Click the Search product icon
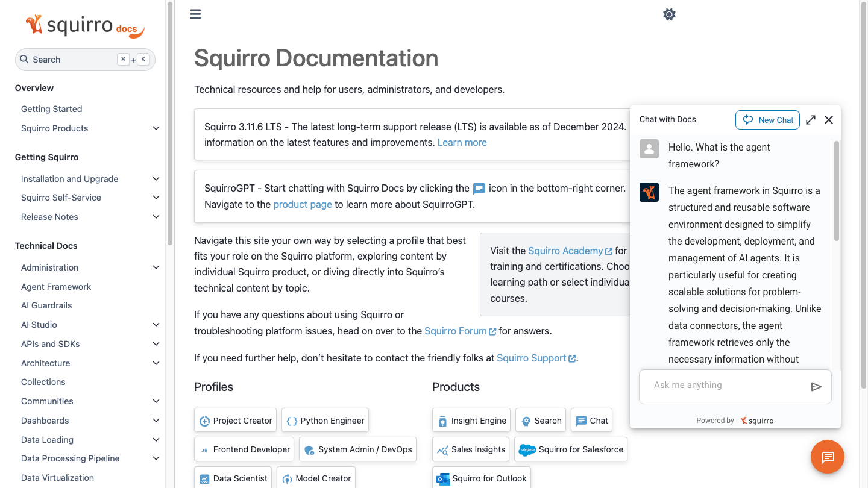This screenshot has width=868, height=488. tap(526, 421)
